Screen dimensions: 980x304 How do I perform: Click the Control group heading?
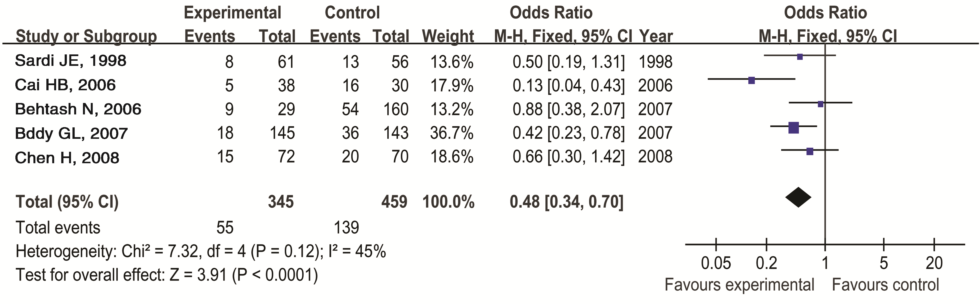pos(352,13)
